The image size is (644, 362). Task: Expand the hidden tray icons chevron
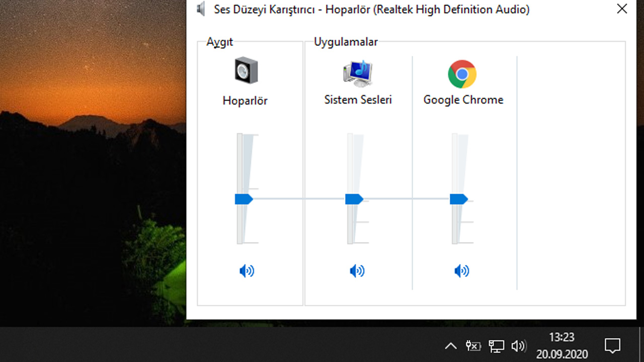[x=451, y=346]
